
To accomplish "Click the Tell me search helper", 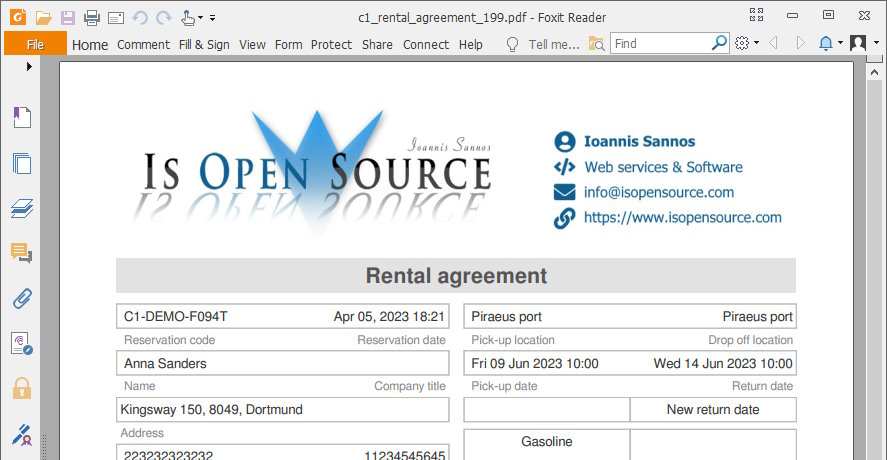I will click(544, 44).
